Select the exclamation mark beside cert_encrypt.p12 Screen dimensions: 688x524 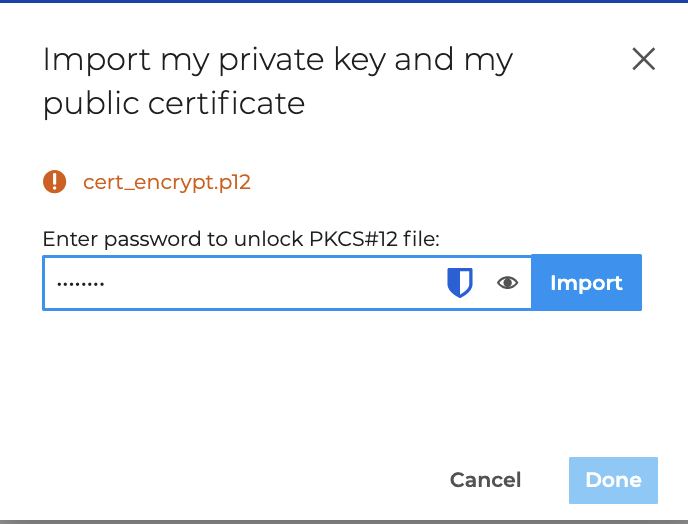(x=54, y=182)
